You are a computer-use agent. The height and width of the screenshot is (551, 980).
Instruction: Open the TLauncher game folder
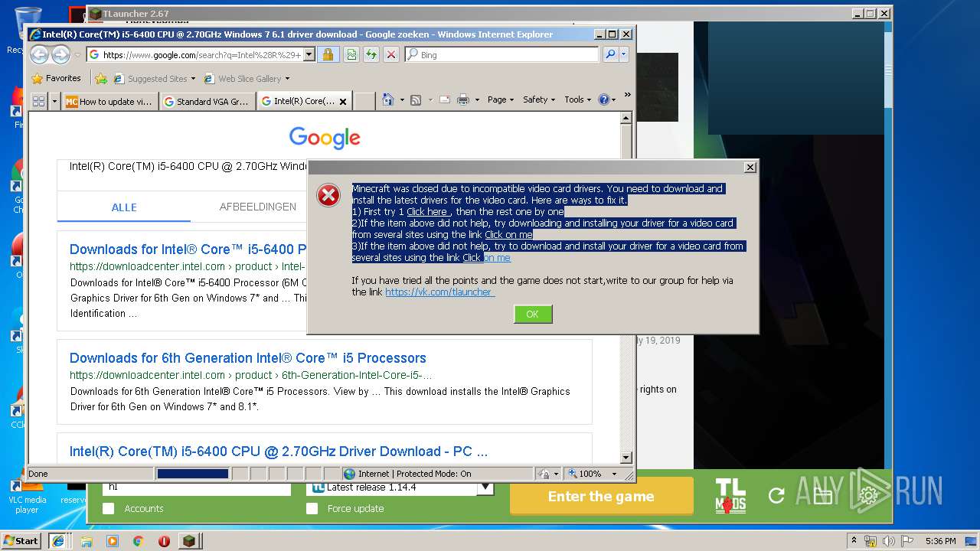click(x=823, y=497)
